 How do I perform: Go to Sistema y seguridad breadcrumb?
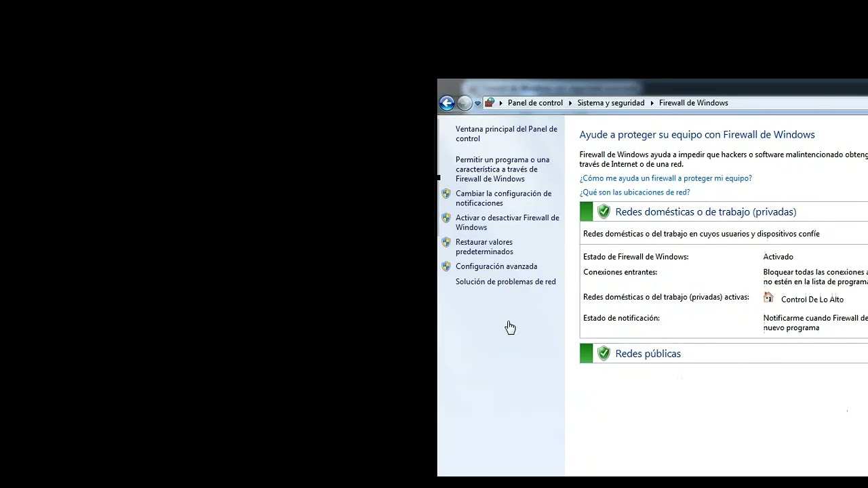point(610,103)
